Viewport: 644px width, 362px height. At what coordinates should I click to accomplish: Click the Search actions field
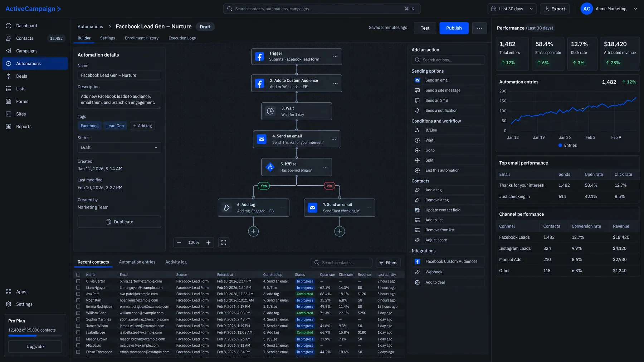(x=448, y=60)
